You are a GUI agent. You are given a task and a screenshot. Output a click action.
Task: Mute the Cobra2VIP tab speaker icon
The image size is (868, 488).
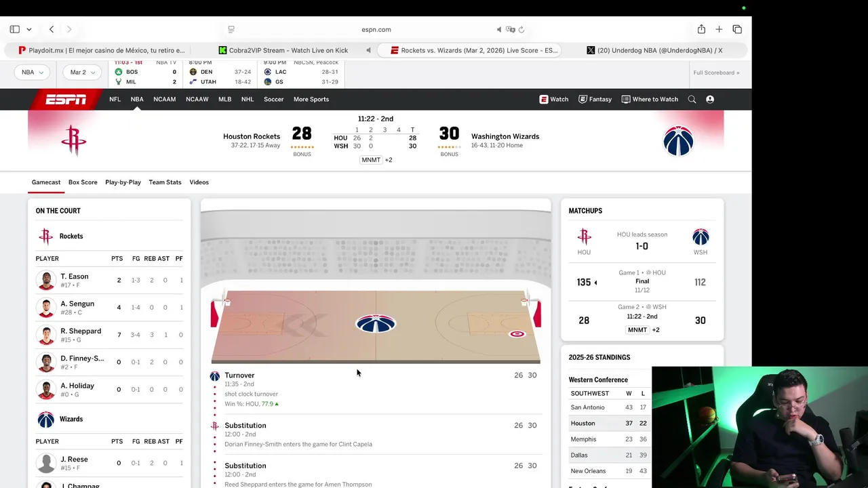[x=369, y=50]
